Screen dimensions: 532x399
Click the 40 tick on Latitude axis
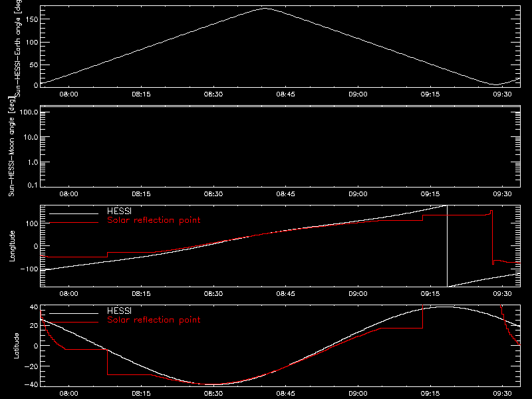[34, 307]
